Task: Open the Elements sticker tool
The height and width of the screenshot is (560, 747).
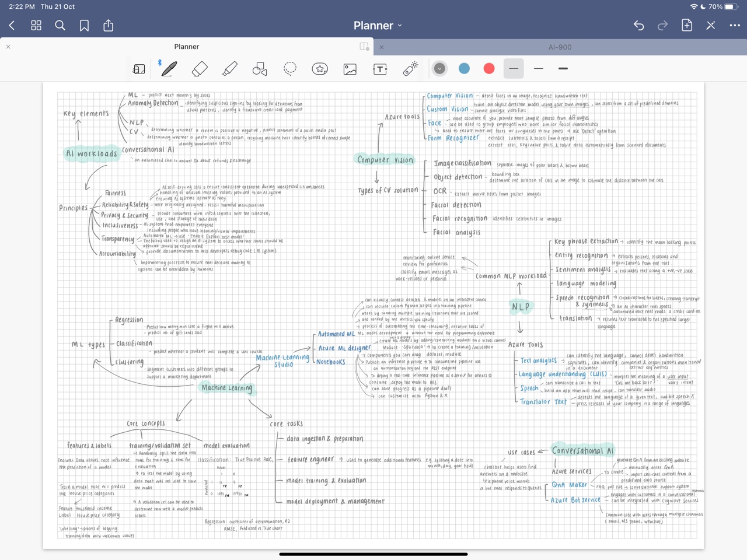Action: (320, 69)
